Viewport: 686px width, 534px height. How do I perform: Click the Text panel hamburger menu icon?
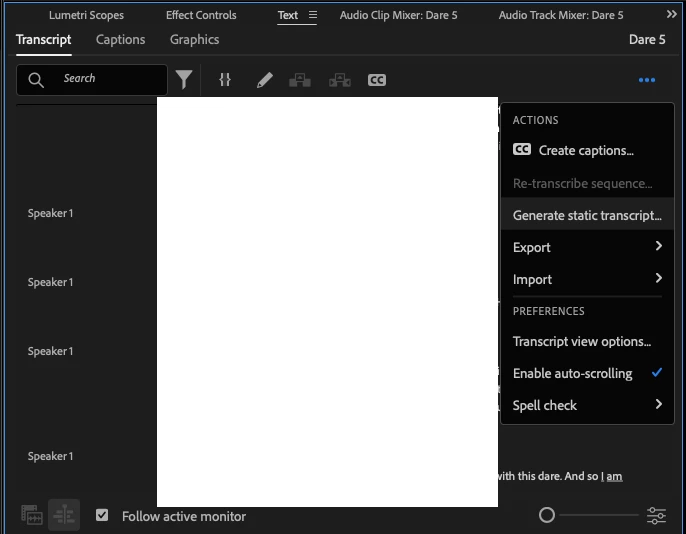[x=313, y=15]
